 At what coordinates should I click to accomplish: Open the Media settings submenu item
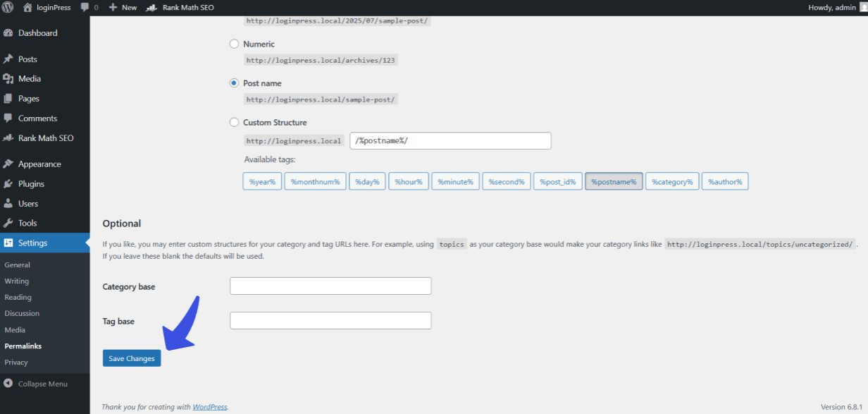[x=15, y=330]
